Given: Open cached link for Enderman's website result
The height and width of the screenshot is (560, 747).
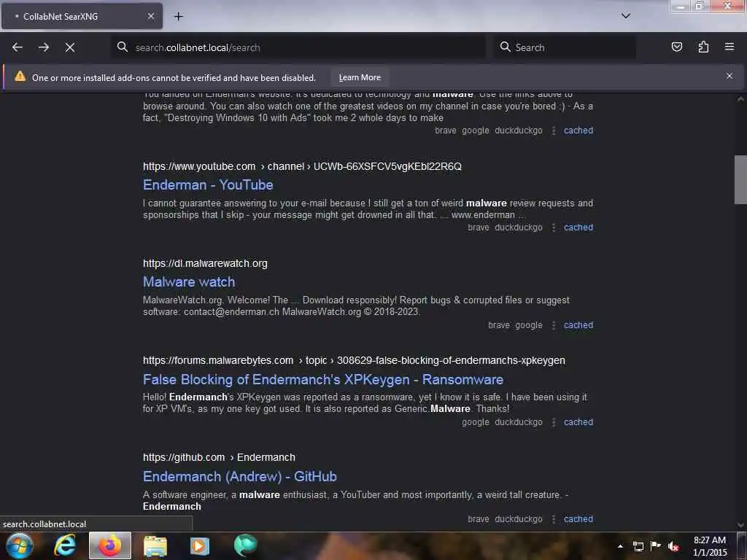Looking at the screenshot, I should pyautogui.click(x=578, y=130).
